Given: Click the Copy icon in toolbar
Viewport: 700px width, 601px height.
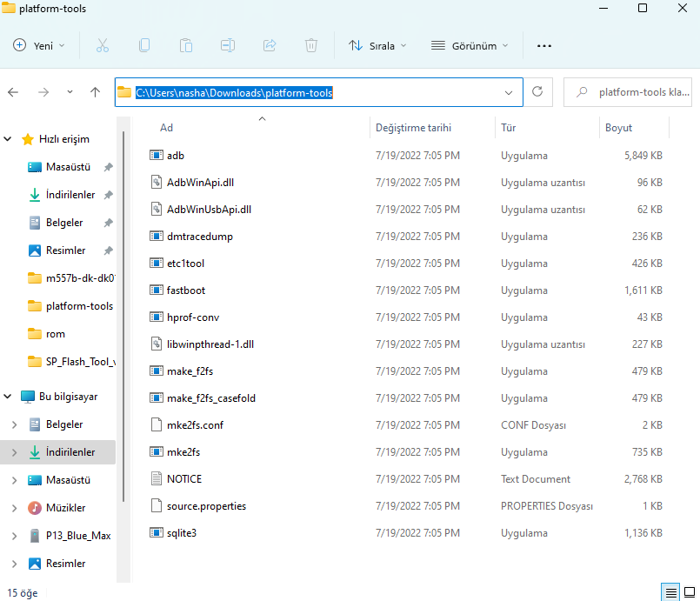Looking at the screenshot, I should tap(144, 45).
